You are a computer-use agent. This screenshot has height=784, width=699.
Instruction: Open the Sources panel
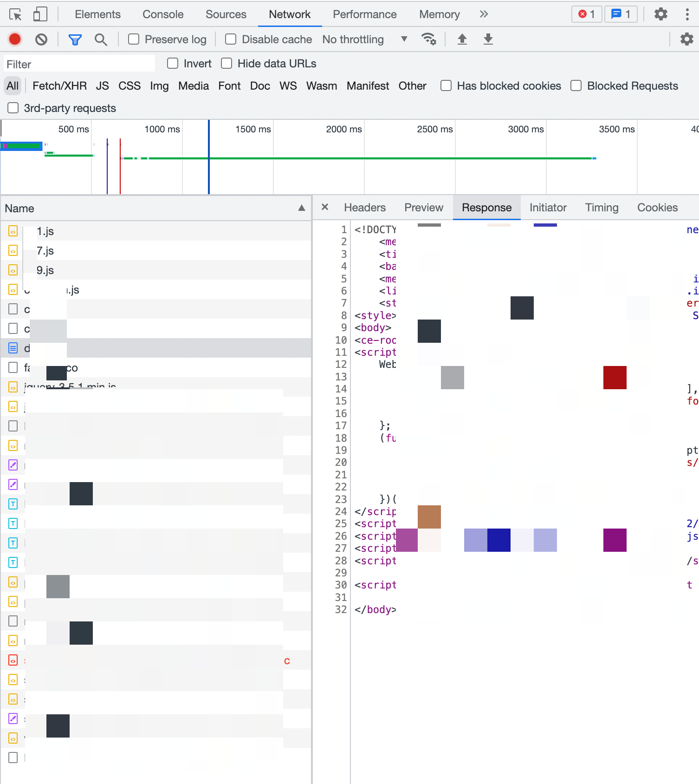(x=226, y=14)
